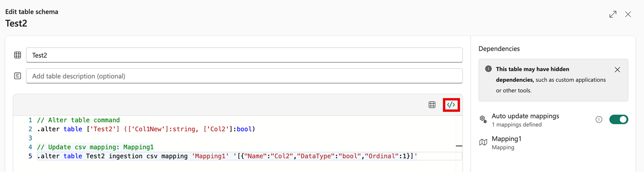Viewport: 644px width, 172px height.
Task: Click the 'Auto update mappings' label
Action: [525, 116]
